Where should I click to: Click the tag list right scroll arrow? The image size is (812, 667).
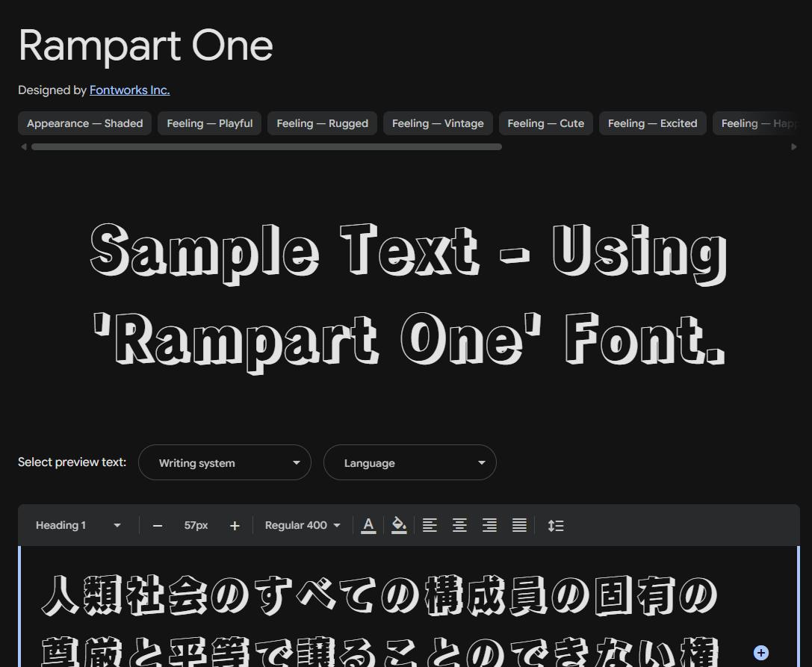[x=794, y=147]
